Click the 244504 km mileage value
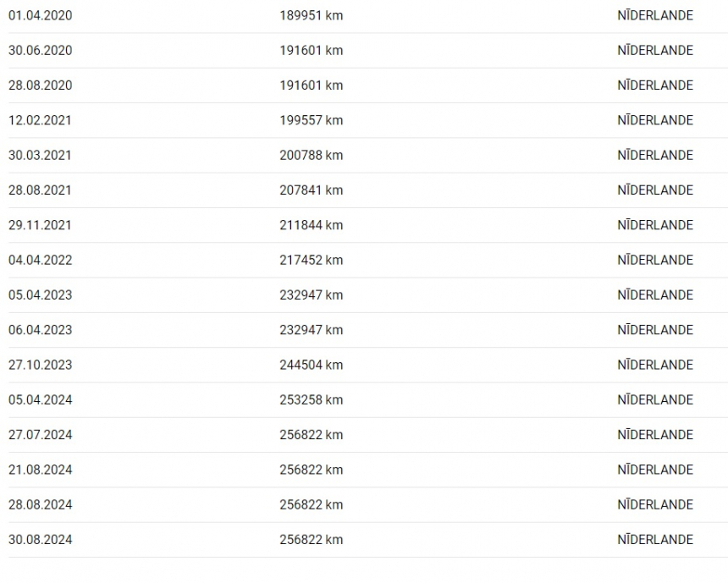The width and height of the screenshot is (728, 583). click(x=311, y=365)
